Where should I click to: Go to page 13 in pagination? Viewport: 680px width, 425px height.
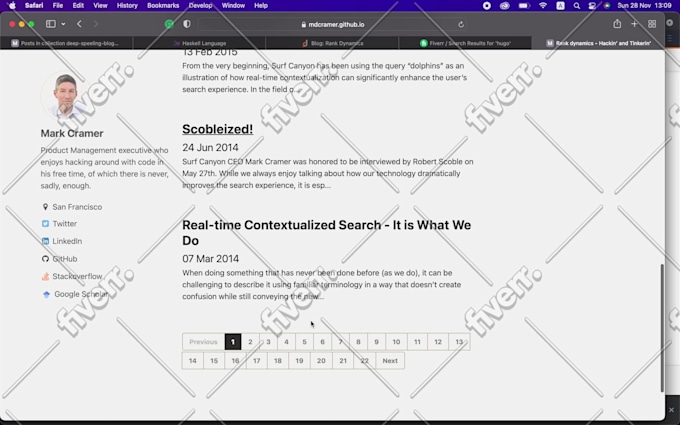(x=459, y=342)
